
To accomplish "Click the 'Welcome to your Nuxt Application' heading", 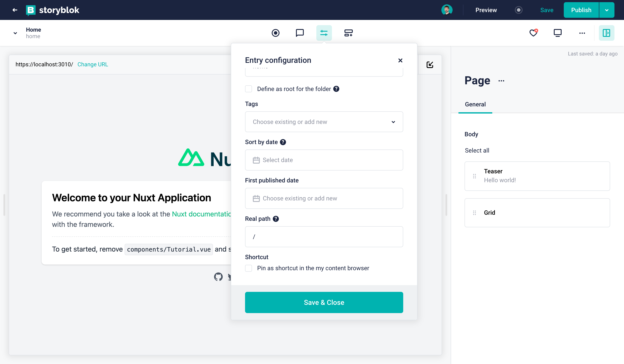I will point(132,198).
